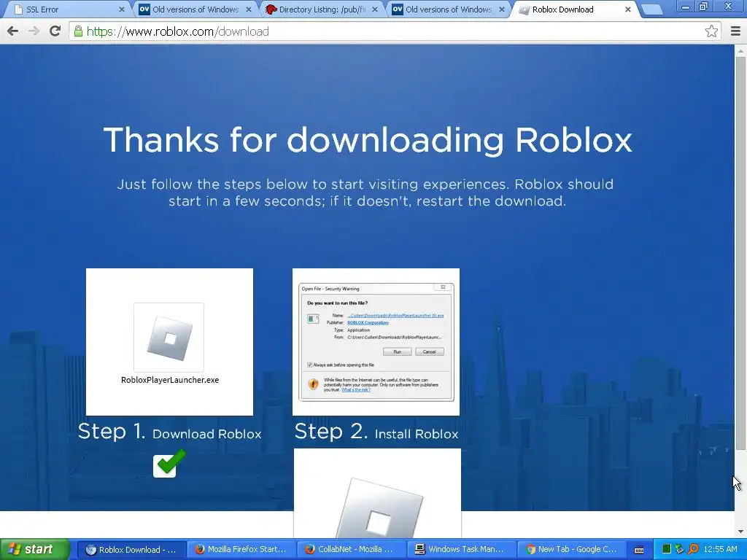
Task: Switch to Roblox Download taskbar button
Action: pyautogui.click(x=131, y=550)
